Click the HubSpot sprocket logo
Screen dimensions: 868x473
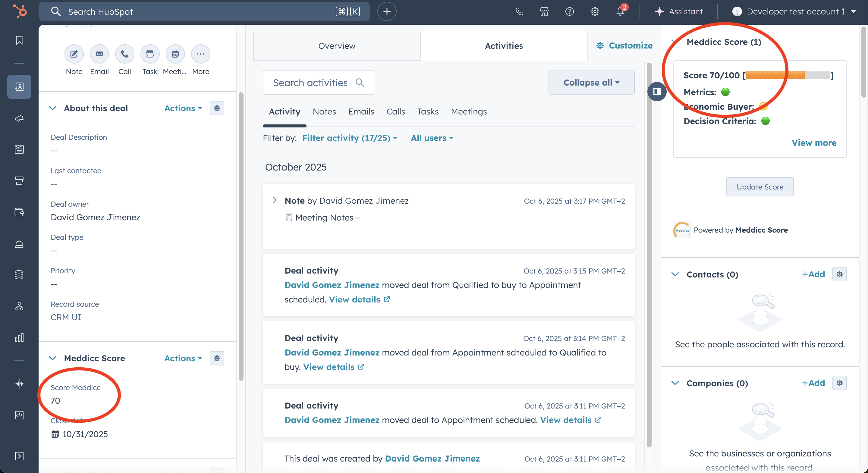pos(20,11)
